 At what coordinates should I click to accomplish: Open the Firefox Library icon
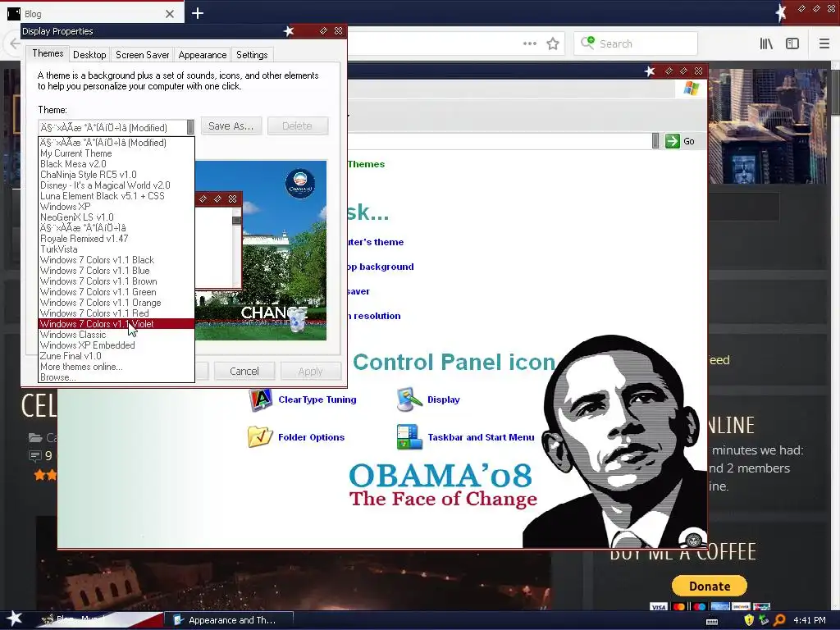[x=766, y=44]
